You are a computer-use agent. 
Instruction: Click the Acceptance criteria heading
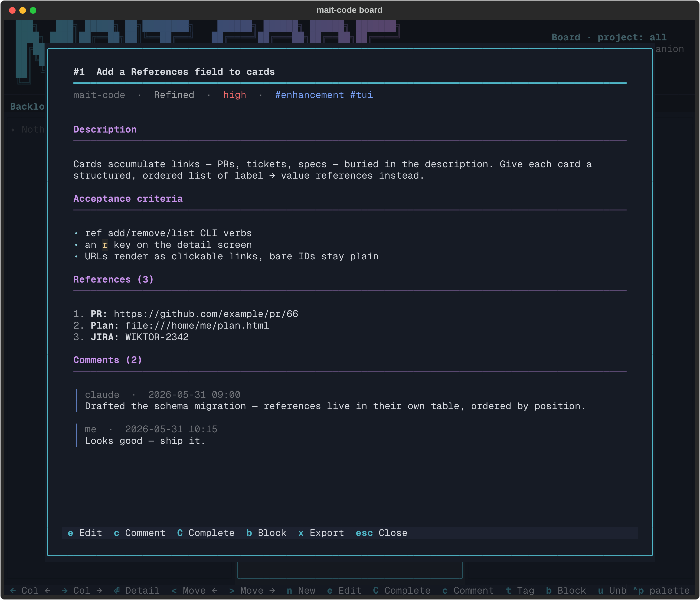[128, 199]
